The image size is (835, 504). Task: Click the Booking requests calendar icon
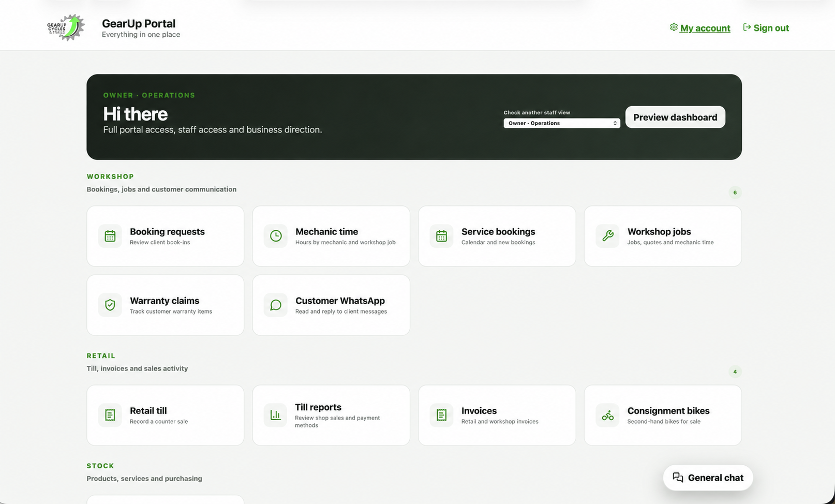coord(110,236)
